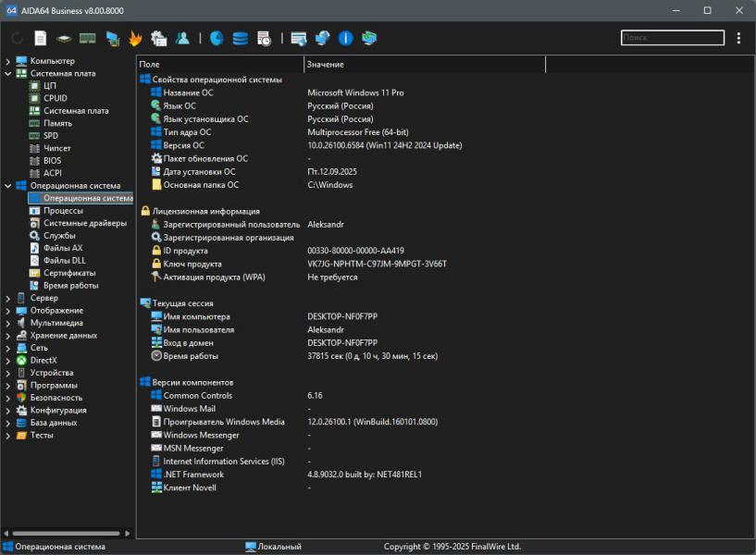The width and height of the screenshot is (756, 555).
Task: Open the flame stability test icon
Action: click(x=135, y=38)
